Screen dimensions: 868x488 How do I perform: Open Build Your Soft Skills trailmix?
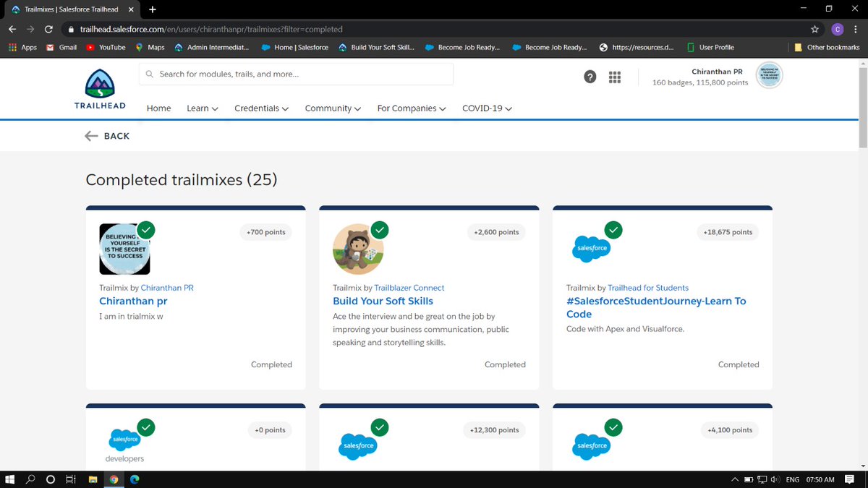tap(383, 301)
